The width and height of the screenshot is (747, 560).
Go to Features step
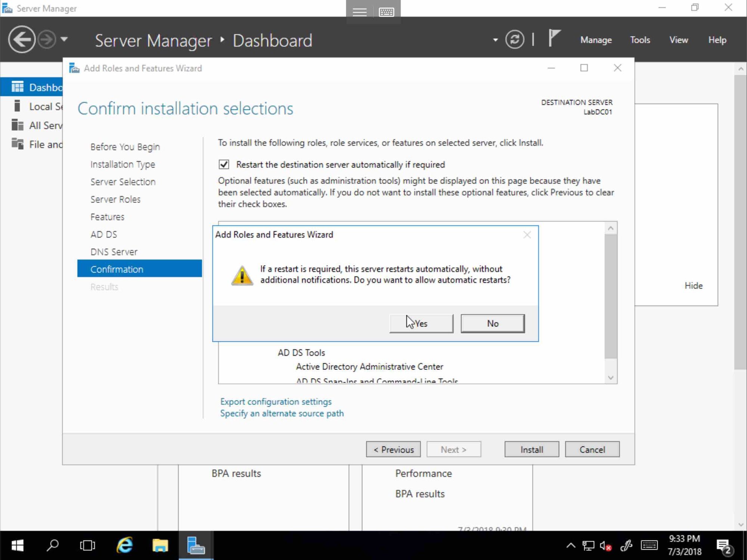(x=107, y=217)
